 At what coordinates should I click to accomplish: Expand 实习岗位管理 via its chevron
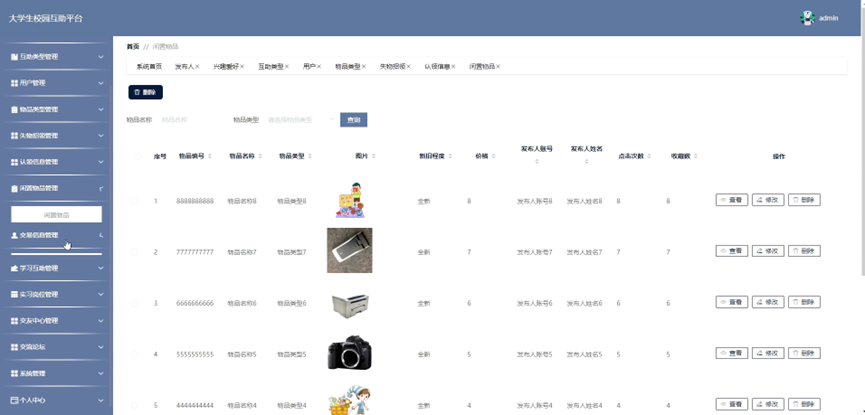coord(101,295)
